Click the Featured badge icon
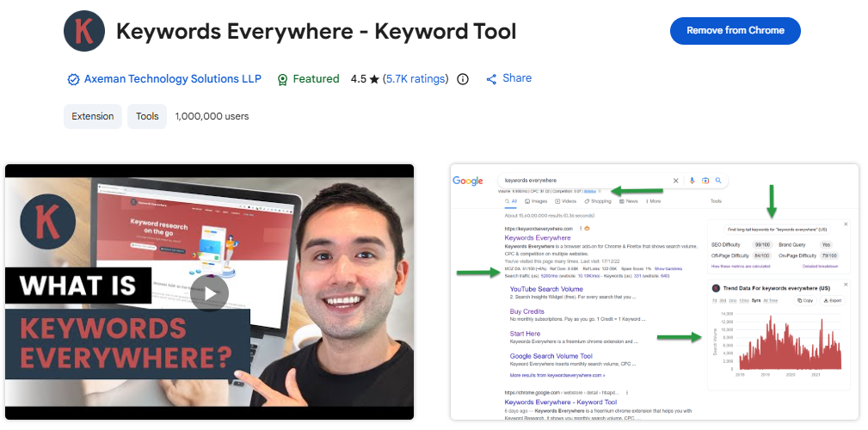This screenshot has height=430, width=868. click(282, 79)
